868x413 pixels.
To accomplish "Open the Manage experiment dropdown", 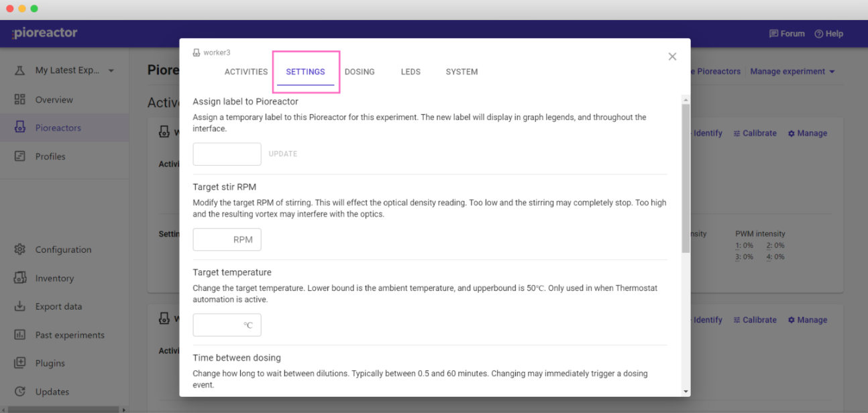I will point(792,71).
